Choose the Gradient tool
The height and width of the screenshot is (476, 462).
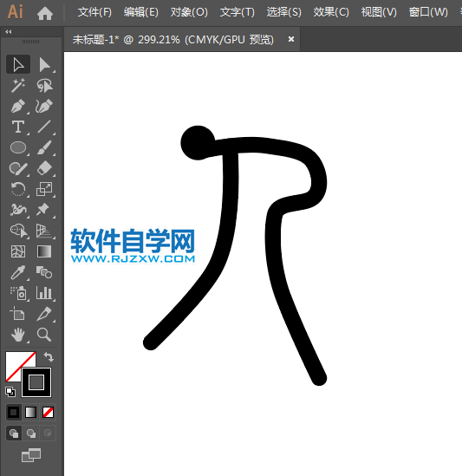[x=44, y=251]
